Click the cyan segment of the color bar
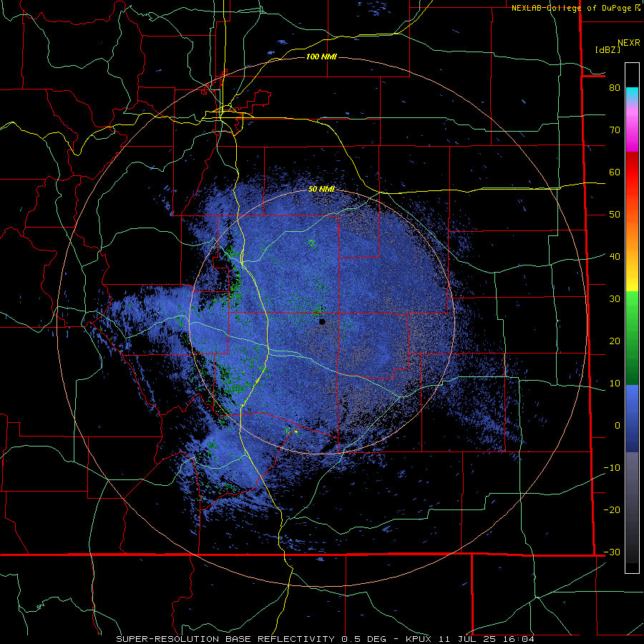 [632, 93]
